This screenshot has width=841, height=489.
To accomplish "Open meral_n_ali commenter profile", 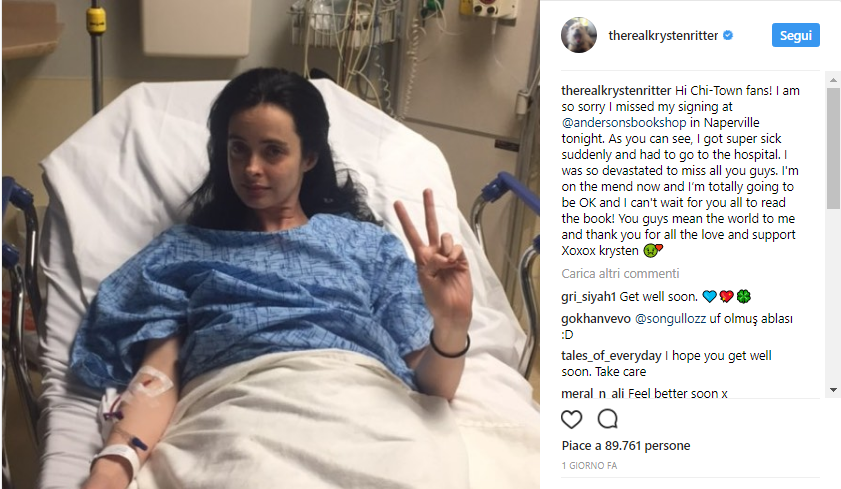I will (593, 394).
